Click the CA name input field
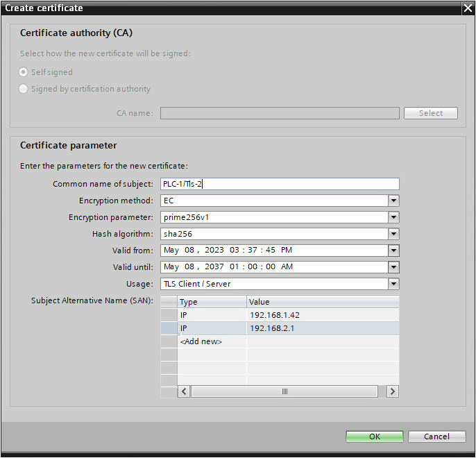 (x=280, y=113)
